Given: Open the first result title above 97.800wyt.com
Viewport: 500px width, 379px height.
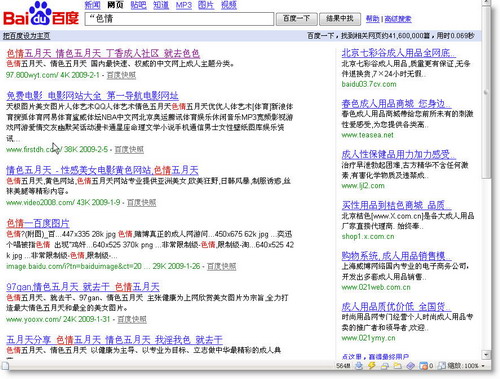Looking at the screenshot, I should tap(103, 53).
